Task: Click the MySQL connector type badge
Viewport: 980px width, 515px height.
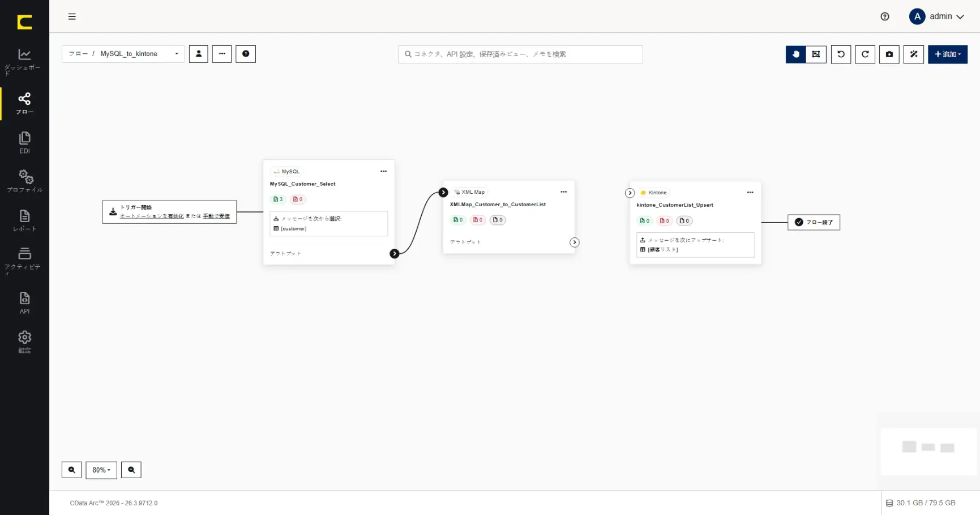Action: tap(286, 172)
